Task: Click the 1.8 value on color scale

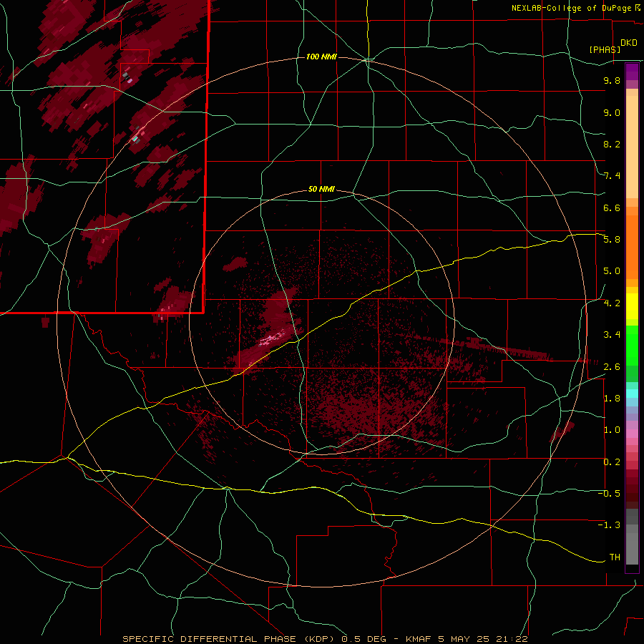Action: [612, 399]
